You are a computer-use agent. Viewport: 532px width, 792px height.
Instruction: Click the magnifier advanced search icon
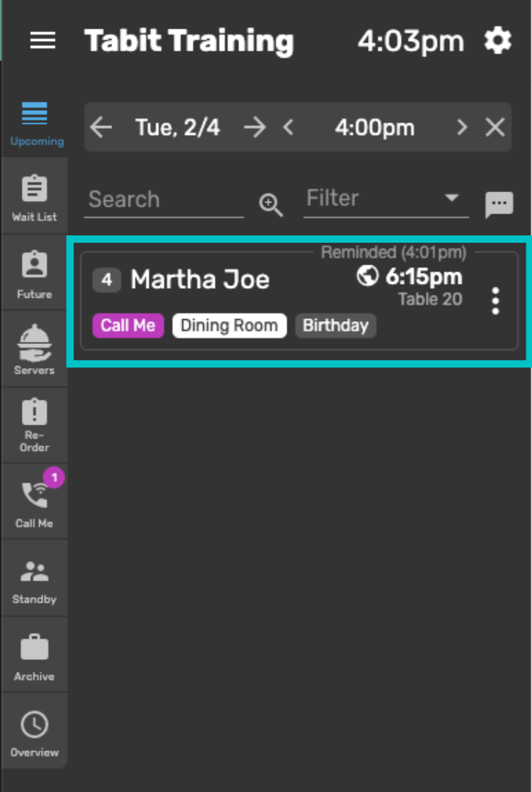[271, 205]
